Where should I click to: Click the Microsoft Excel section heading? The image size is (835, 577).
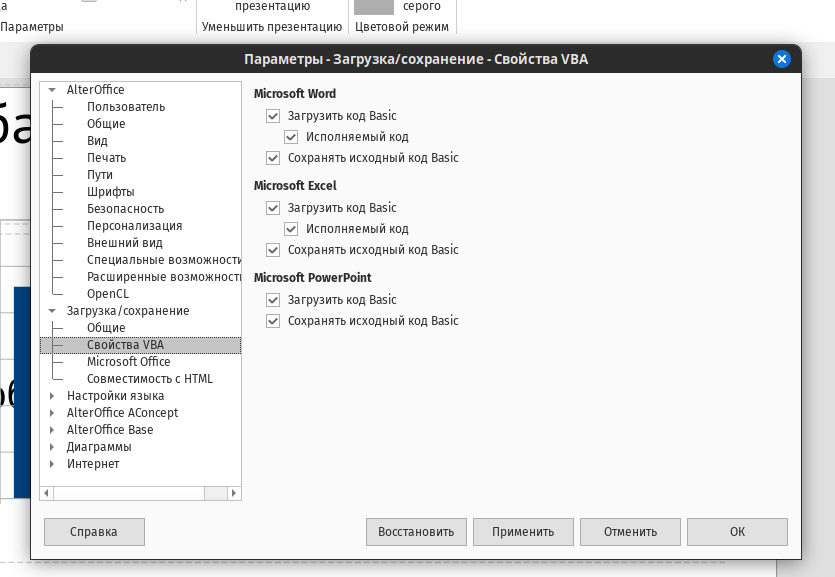[x=295, y=186]
